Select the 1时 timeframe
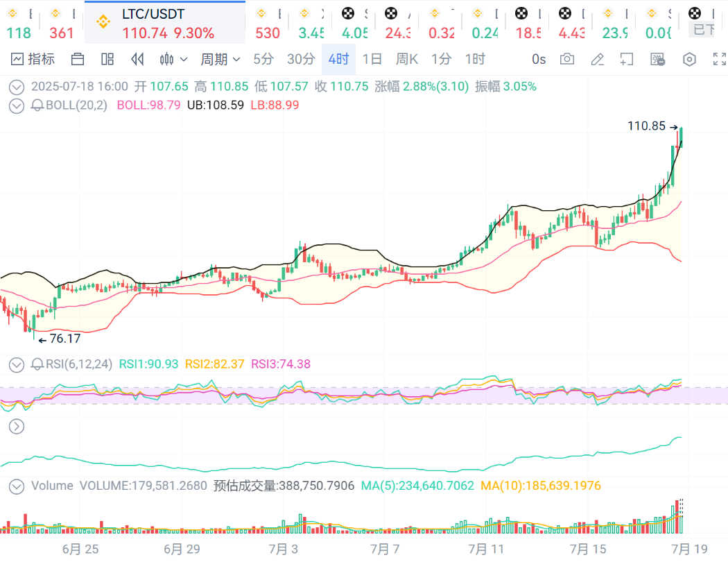This screenshot has width=728, height=562. click(475, 60)
